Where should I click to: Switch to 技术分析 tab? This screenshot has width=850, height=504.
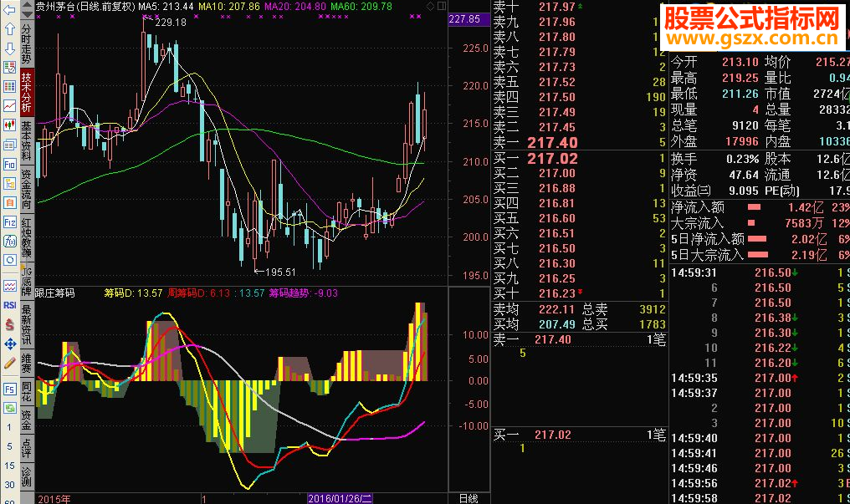[x=27, y=92]
